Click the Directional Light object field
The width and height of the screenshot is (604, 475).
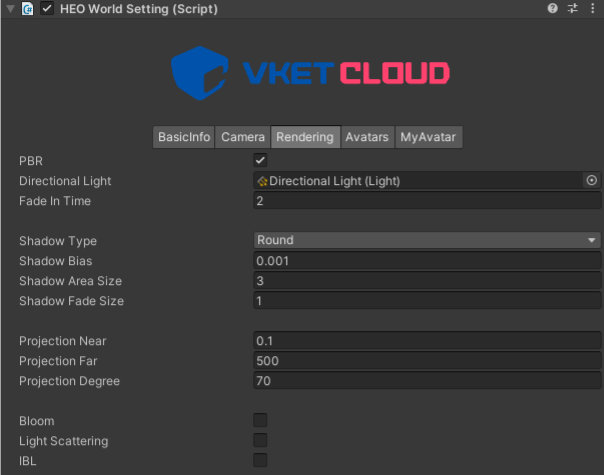(418, 181)
